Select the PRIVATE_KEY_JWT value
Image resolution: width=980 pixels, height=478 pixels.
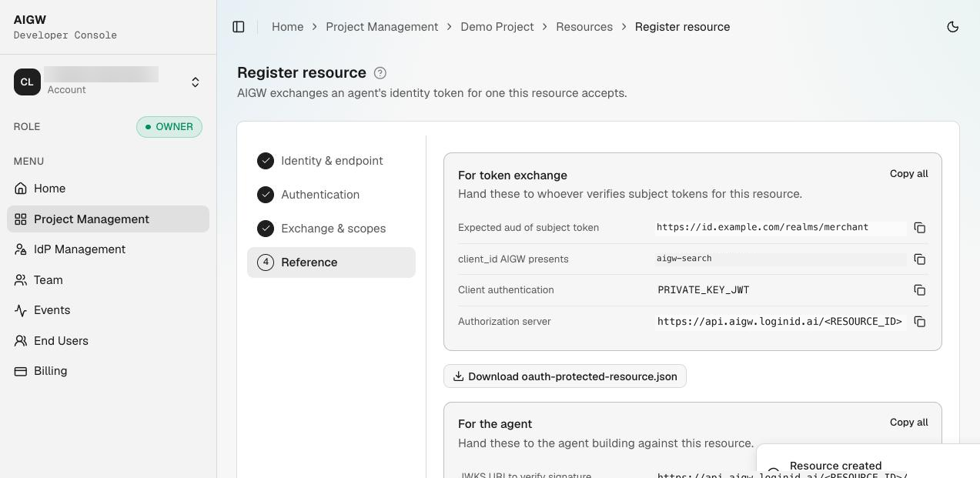[x=704, y=290]
